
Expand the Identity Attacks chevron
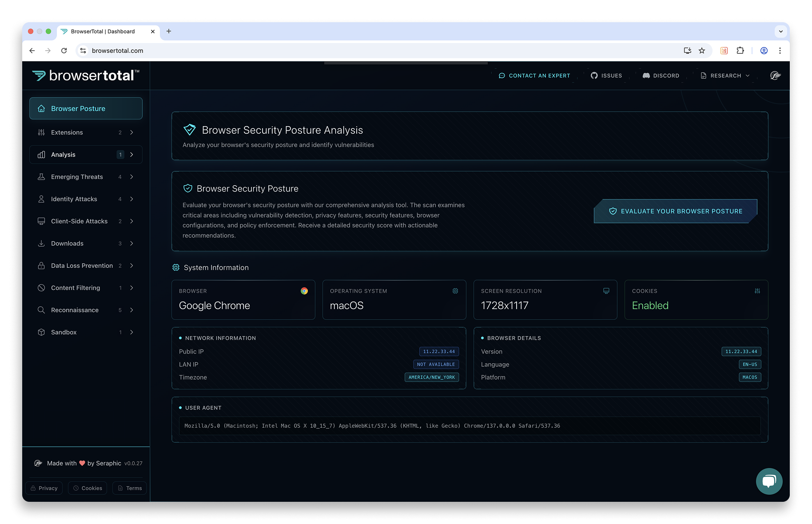131,199
